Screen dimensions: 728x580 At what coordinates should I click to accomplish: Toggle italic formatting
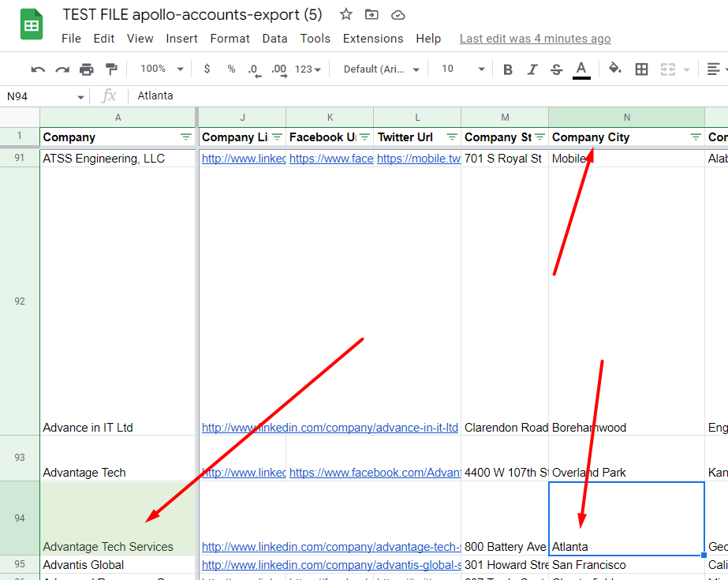click(532, 69)
